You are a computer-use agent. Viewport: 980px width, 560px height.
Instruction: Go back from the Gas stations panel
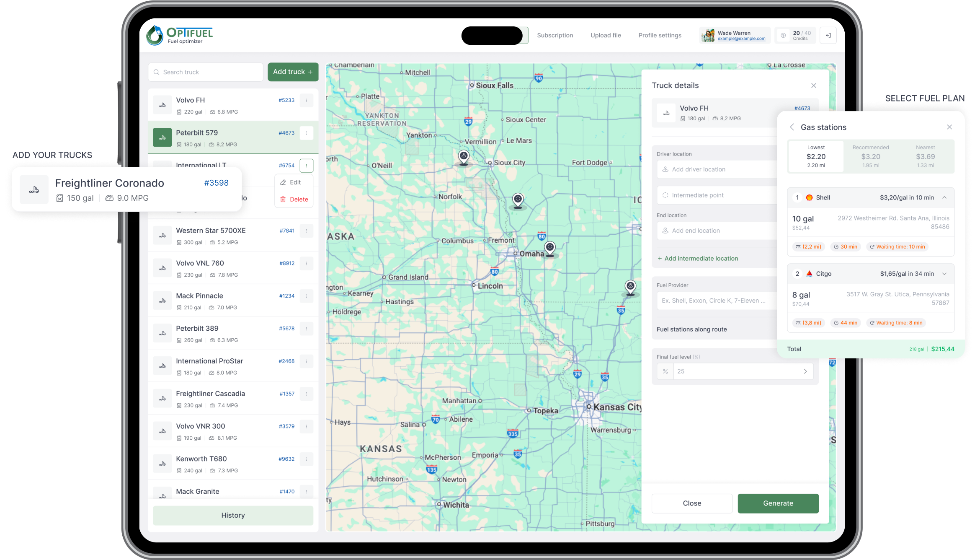[x=792, y=127]
